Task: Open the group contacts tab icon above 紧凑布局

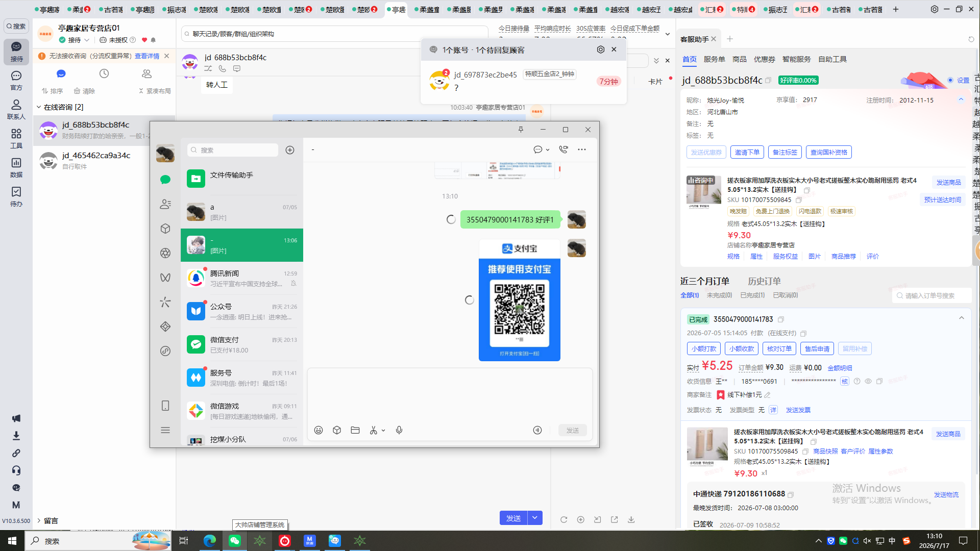Action: (147, 74)
